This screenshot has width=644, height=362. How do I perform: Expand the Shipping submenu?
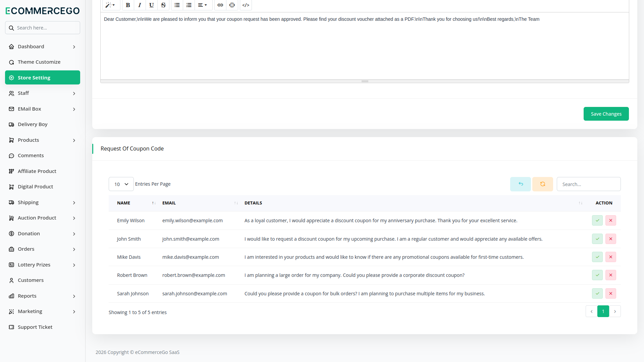74,203
